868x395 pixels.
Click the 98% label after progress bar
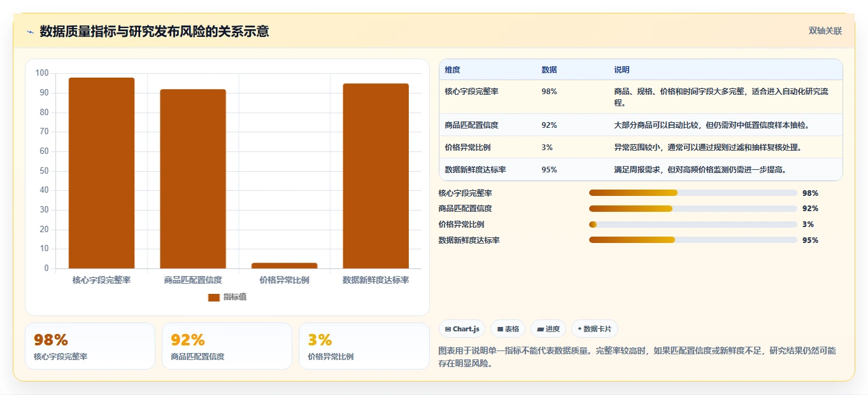811,193
